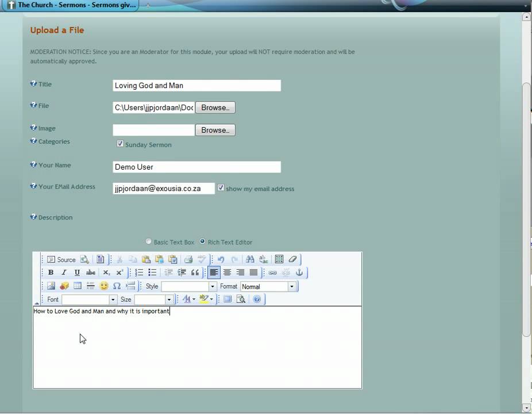532x414 pixels.
Task: Click the Print icon in editor
Action: coord(188,260)
